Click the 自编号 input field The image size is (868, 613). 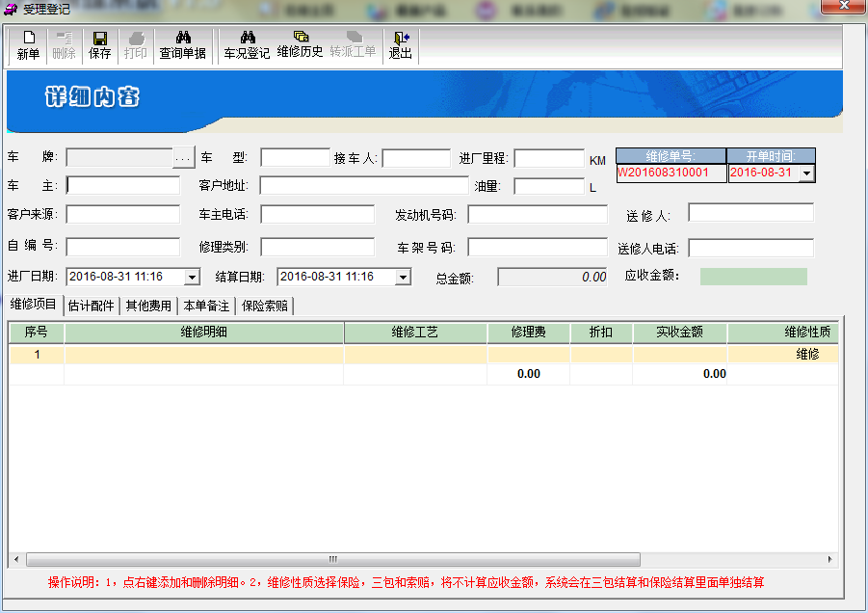[x=123, y=247]
